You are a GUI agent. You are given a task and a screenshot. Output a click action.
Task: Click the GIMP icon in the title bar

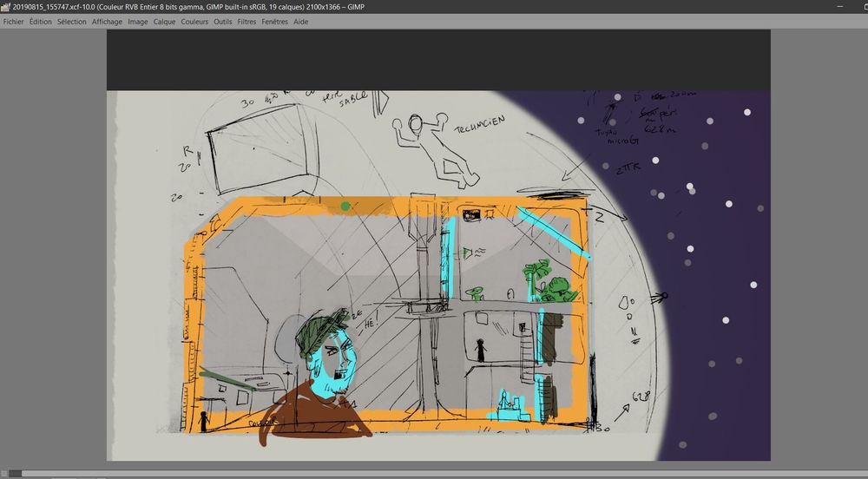pos(7,6)
